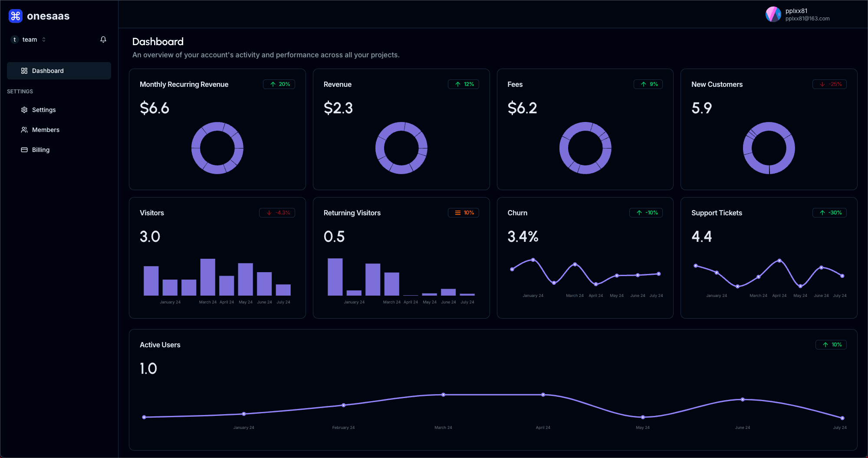
Task: Click the SETTINGS section label in sidebar
Action: coord(20,92)
